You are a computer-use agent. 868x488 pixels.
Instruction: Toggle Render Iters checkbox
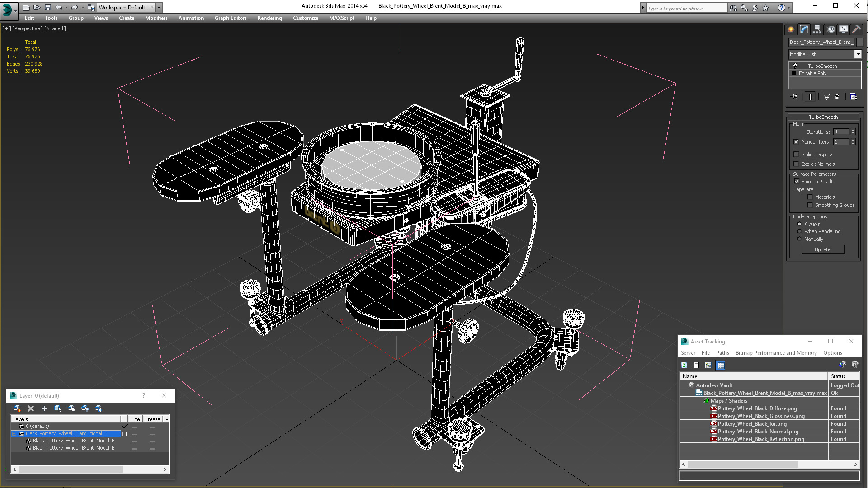click(x=797, y=142)
